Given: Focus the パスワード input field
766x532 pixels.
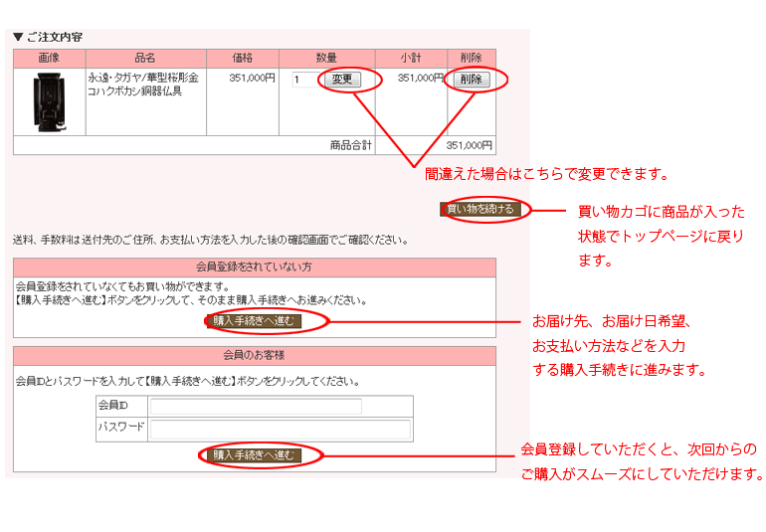Looking at the screenshot, I should 279,430.
